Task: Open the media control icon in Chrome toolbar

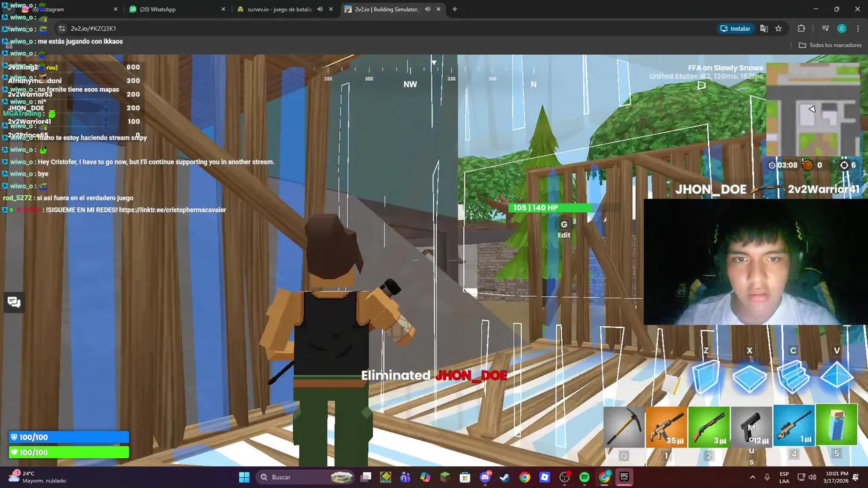Action: (x=825, y=28)
